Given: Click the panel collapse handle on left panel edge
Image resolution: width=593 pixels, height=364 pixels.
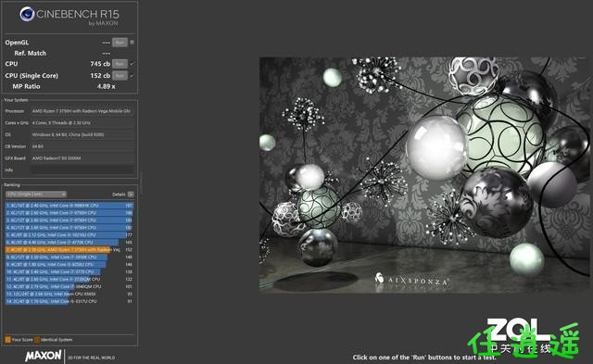Looking at the screenshot, I should click(141, 182).
